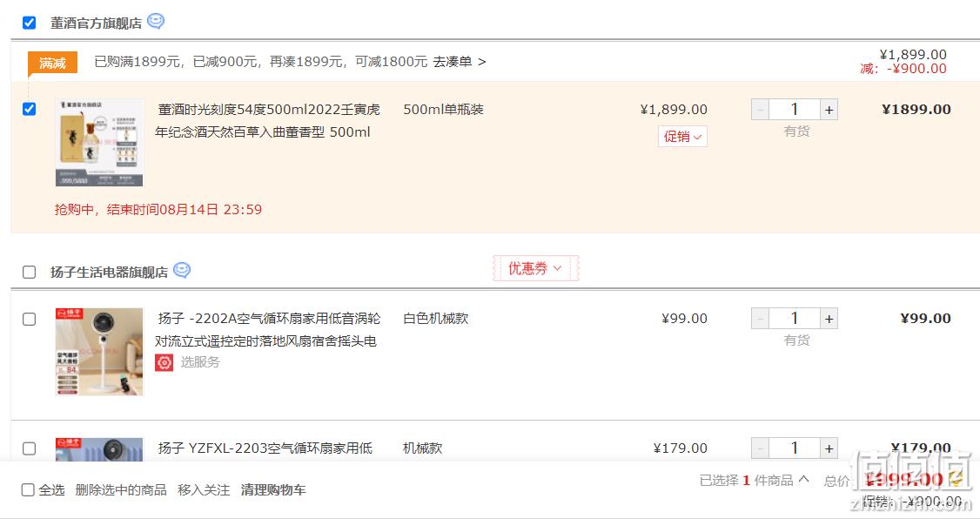Decrease quantity of 扬子 2202A fan

tap(760, 318)
